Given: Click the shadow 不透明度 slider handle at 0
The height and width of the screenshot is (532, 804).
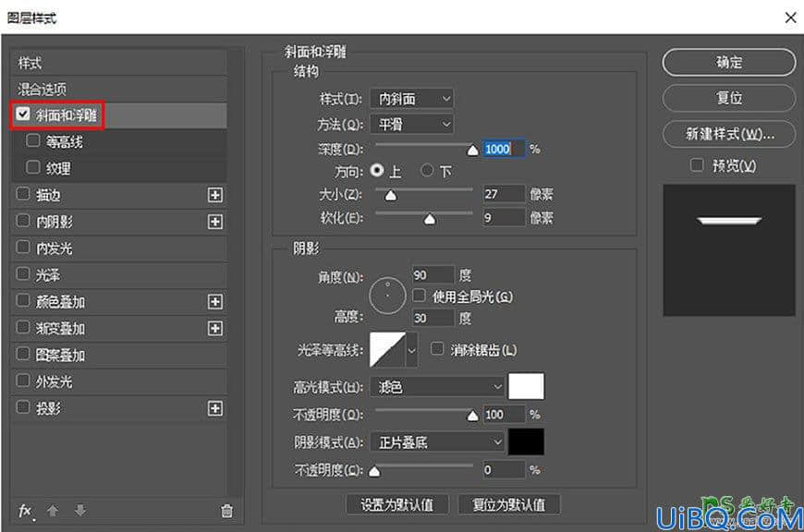Looking at the screenshot, I should pos(374,471).
